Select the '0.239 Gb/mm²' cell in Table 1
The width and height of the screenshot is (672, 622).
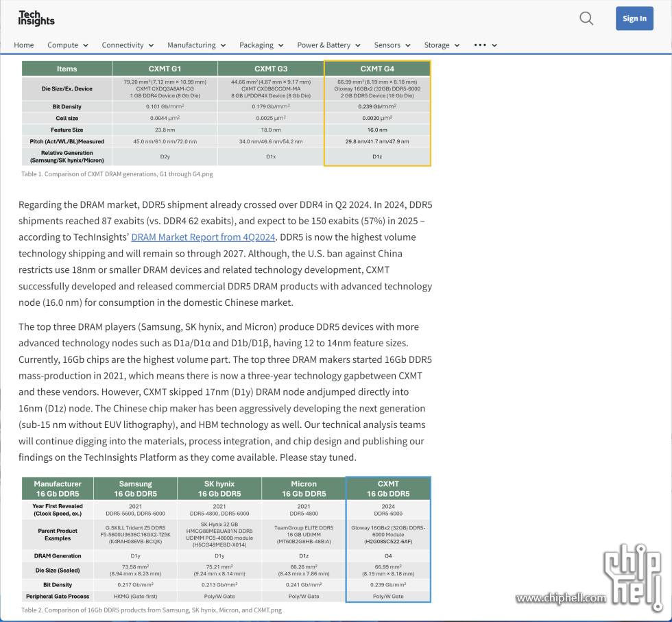pos(377,106)
